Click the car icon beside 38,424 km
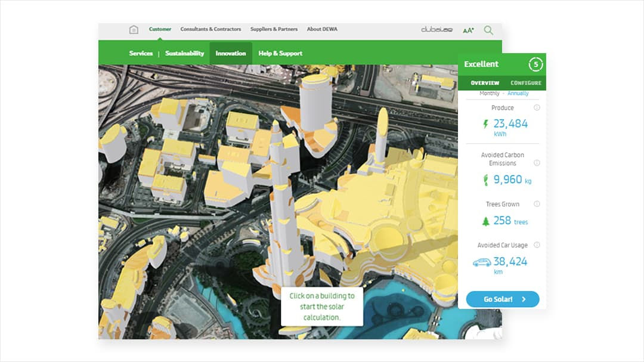644x362 pixels. [x=481, y=261]
